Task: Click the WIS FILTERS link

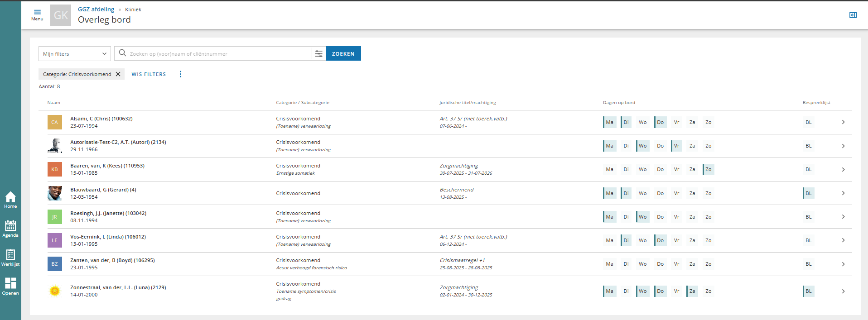Action: 149,74
